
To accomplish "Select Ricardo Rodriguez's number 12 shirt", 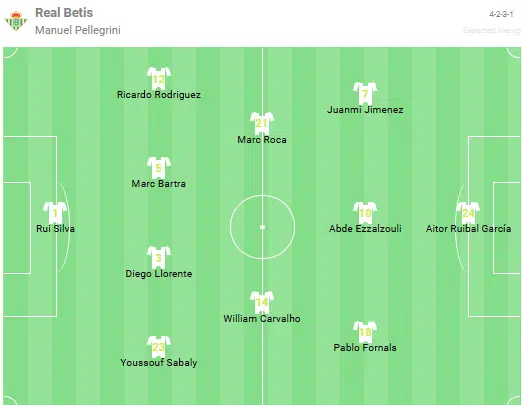I will 159,78.
